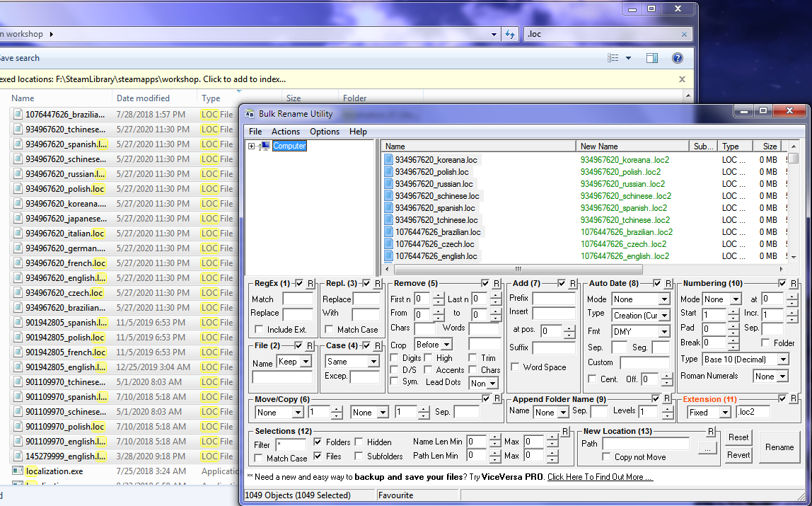Toggle Repl. Match Case checkbox
The width and height of the screenshot is (812, 506).
coord(329,329)
